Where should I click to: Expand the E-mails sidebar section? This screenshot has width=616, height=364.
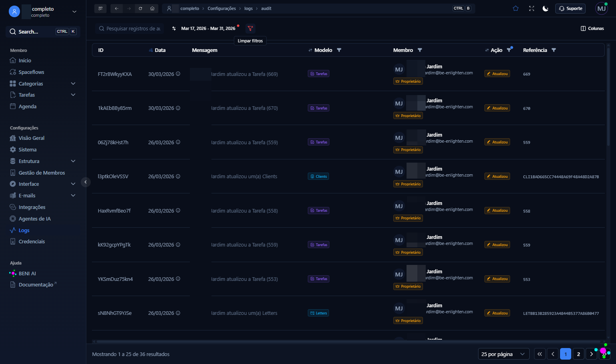pos(43,195)
